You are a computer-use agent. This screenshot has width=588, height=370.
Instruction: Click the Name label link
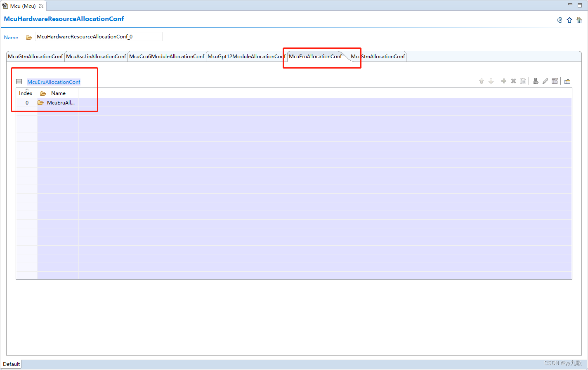click(x=11, y=38)
